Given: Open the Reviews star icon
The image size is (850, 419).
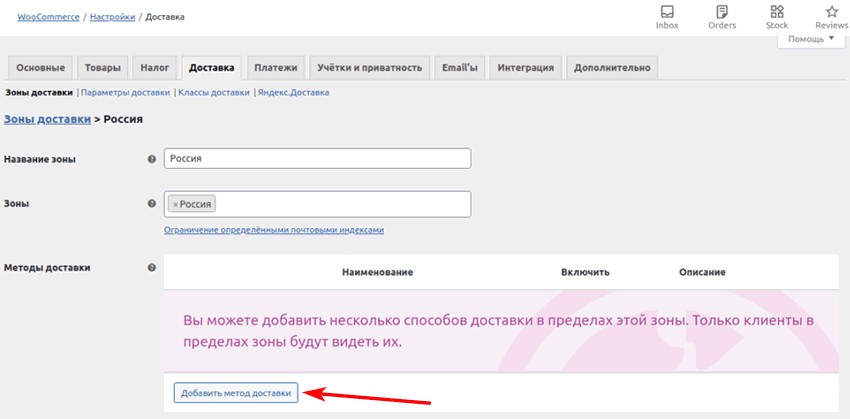Looking at the screenshot, I should click(831, 12).
